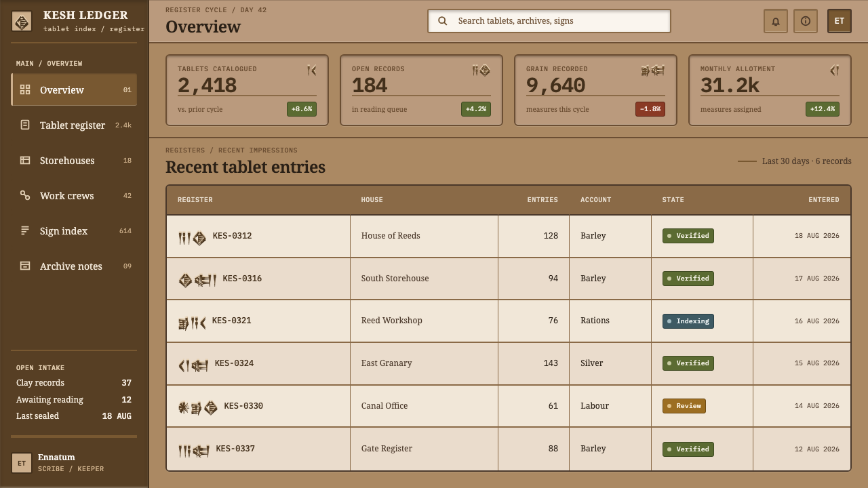Click the Archive notes icon
868x488 pixels.
coord(25,266)
